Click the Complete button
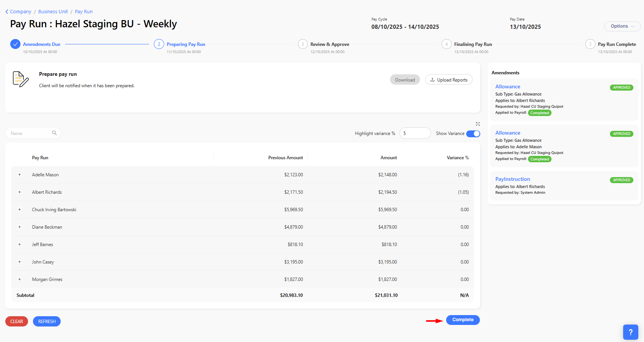Screen dimensions: 644x342 tap(463, 320)
